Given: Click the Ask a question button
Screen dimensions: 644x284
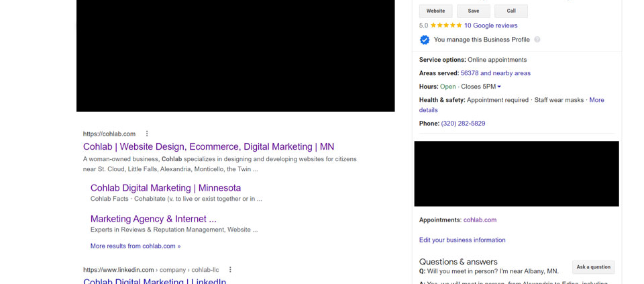Looking at the screenshot, I should (x=593, y=267).
